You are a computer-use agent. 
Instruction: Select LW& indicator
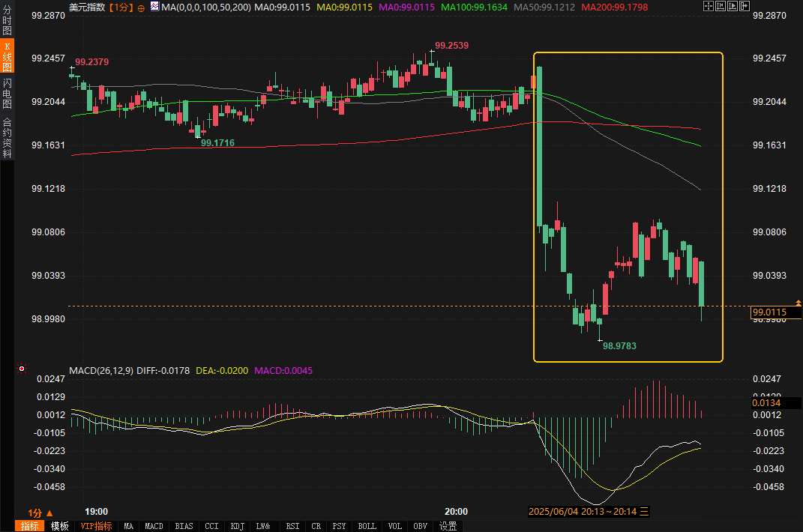(263, 526)
